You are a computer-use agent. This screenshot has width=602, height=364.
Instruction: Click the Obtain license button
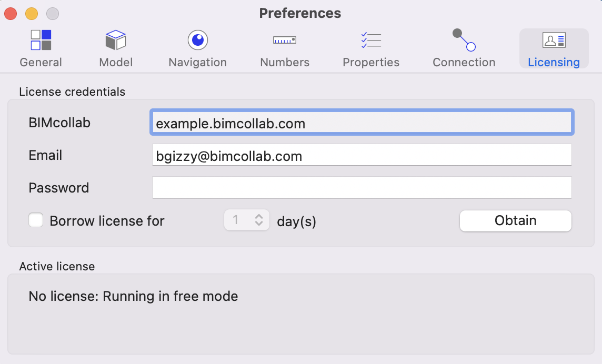[x=515, y=221]
